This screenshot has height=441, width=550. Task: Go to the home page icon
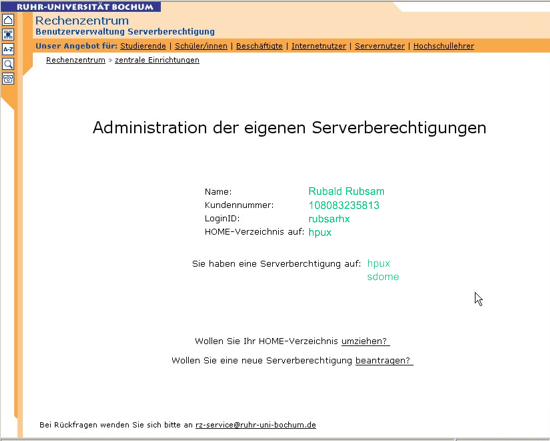tap(8, 20)
